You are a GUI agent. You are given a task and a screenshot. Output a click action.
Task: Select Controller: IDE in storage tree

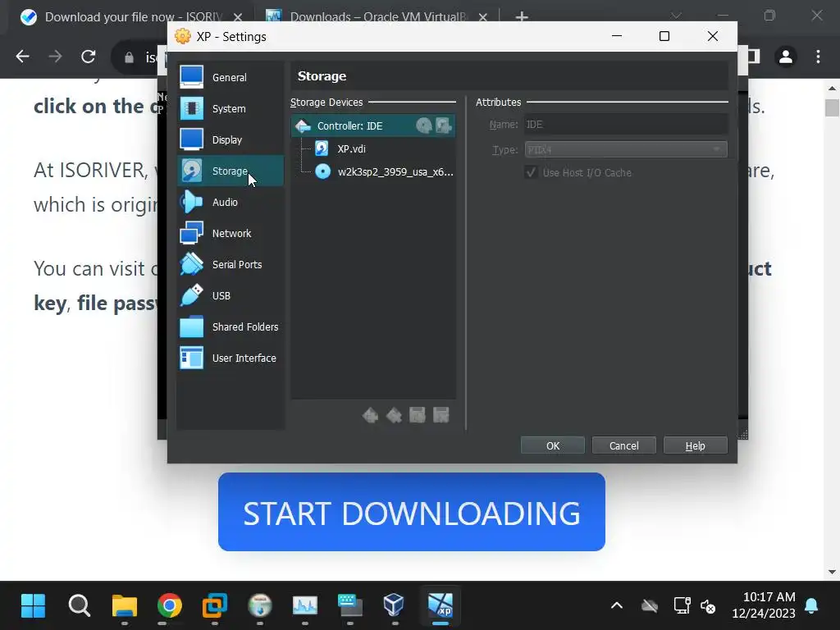(x=373, y=126)
